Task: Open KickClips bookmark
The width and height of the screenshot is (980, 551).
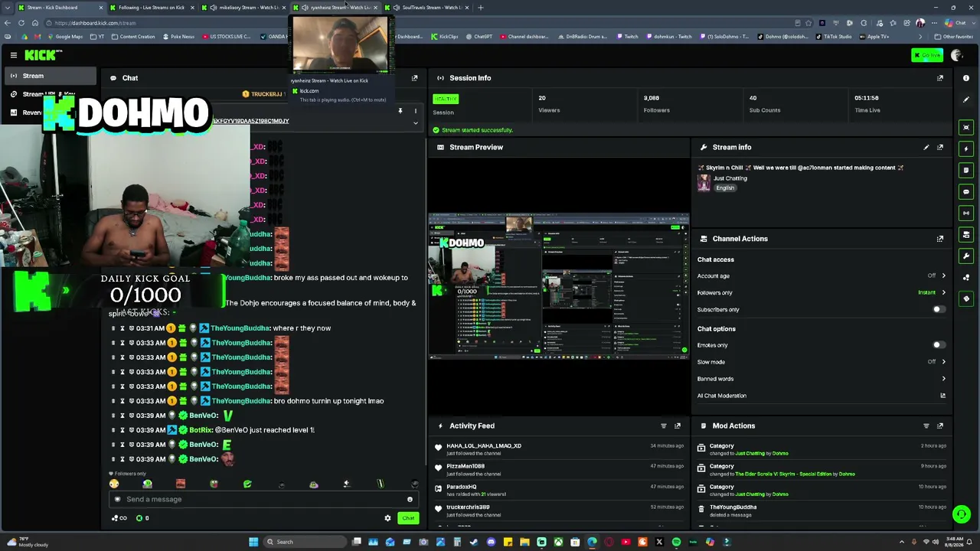Action: pos(445,37)
